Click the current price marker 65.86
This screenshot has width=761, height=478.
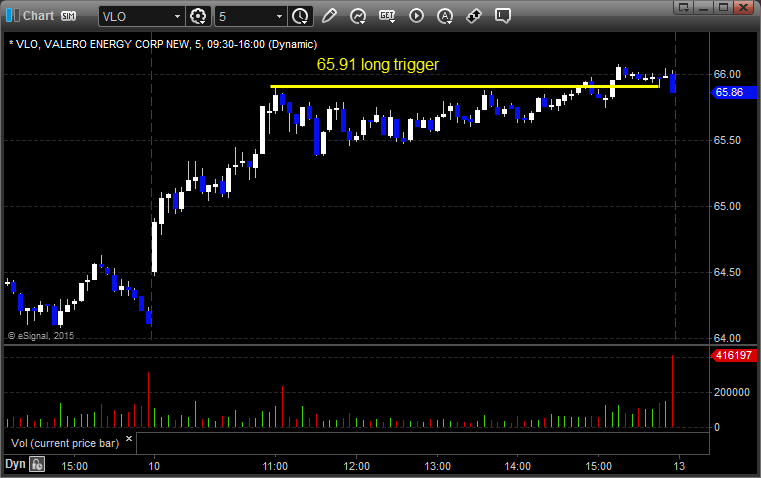734,92
